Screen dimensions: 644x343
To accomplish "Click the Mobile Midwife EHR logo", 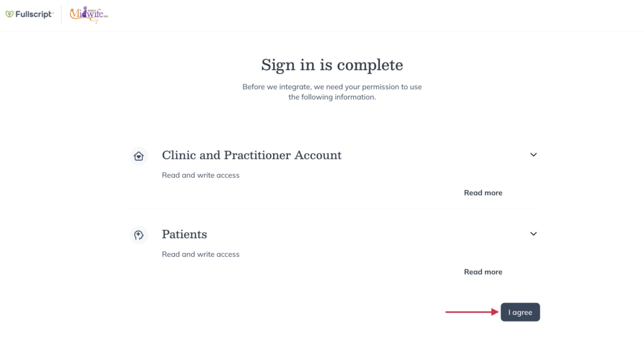I will (89, 14).
